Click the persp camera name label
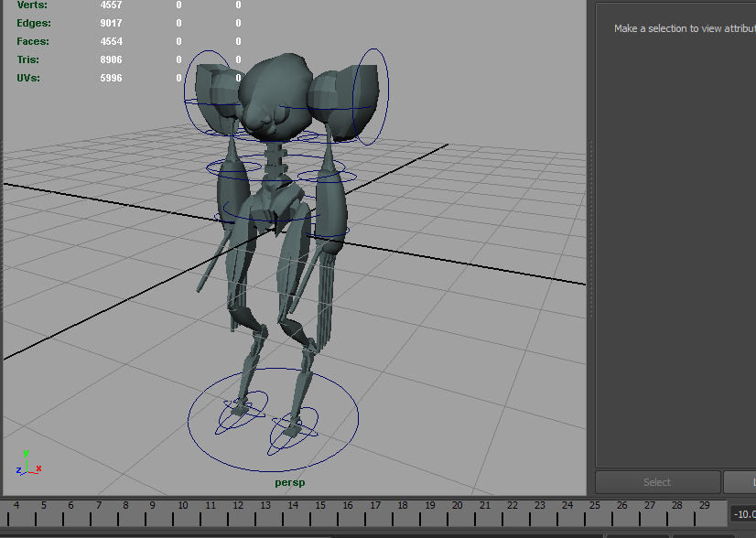This screenshot has height=538, width=756. (x=290, y=482)
